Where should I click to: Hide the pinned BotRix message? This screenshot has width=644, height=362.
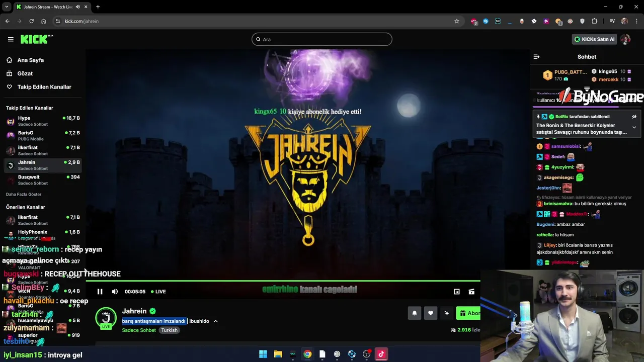[x=634, y=117]
